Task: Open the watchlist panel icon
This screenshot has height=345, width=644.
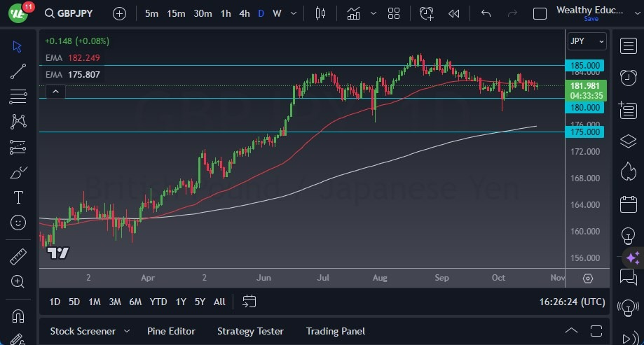Action: coord(628,46)
